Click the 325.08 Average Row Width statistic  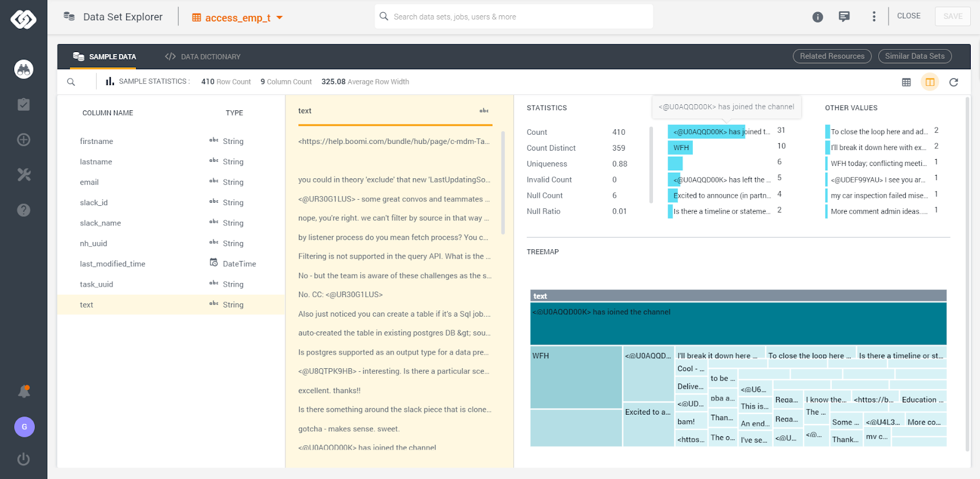coord(365,81)
